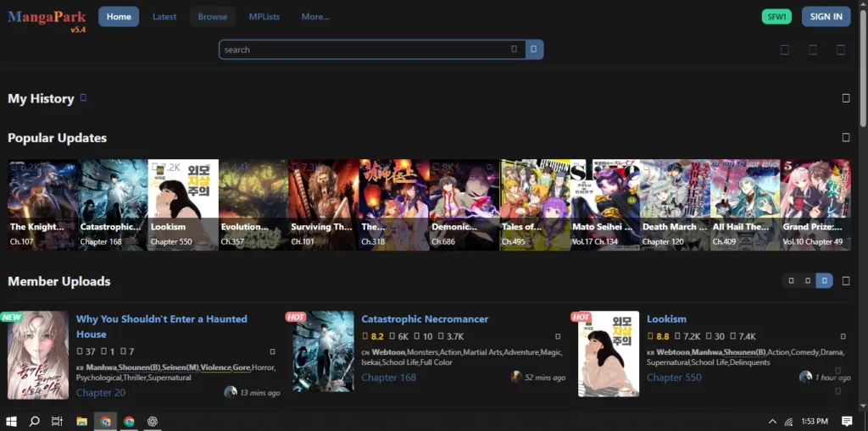Click the uploader avatar beside "13 mins ago"

tap(230, 392)
